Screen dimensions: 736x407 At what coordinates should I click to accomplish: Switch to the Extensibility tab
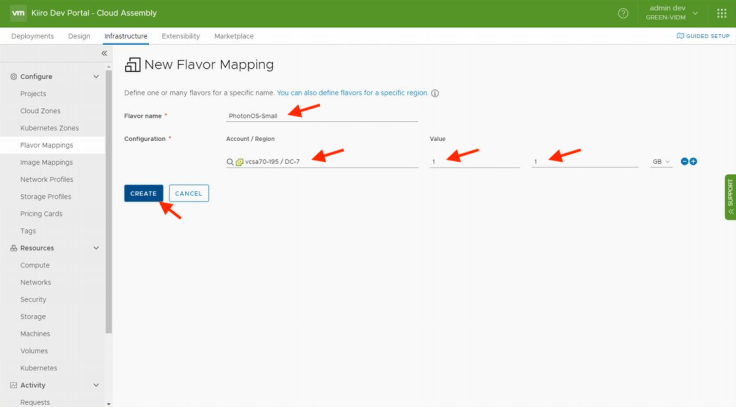coord(181,36)
